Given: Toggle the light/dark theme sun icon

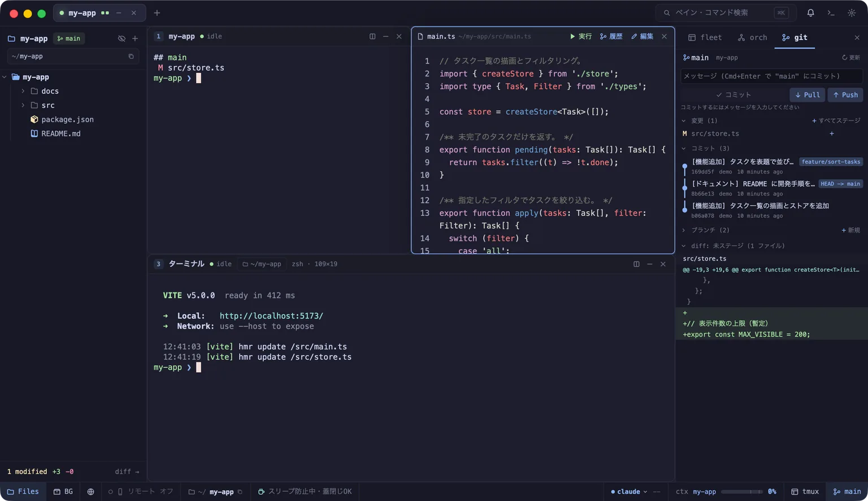Looking at the screenshot, I should click(852, 12).
